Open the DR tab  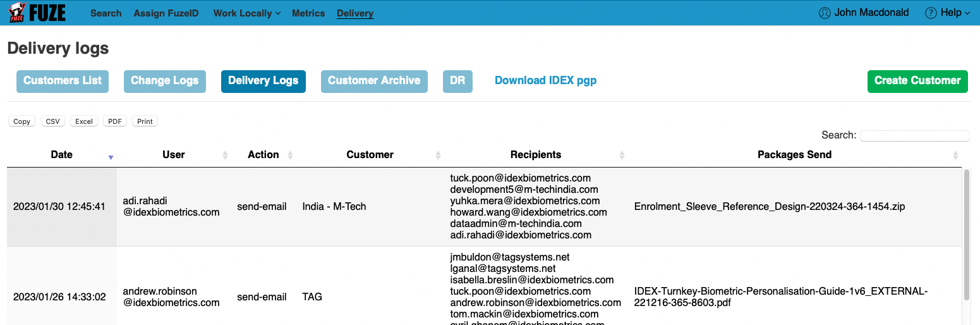[x=457, y=81]
